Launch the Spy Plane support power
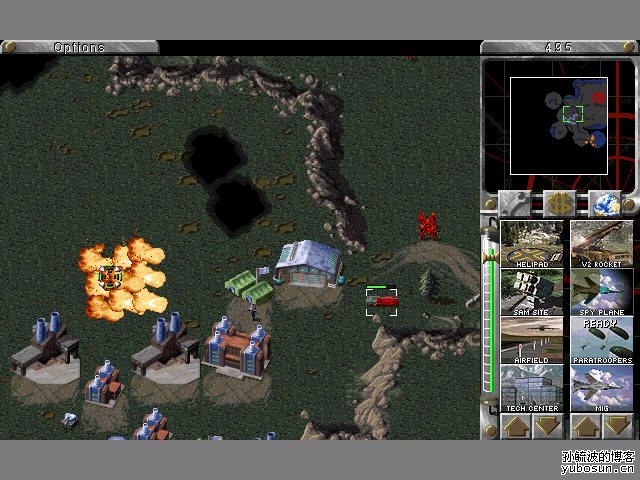 click(602, 292)
